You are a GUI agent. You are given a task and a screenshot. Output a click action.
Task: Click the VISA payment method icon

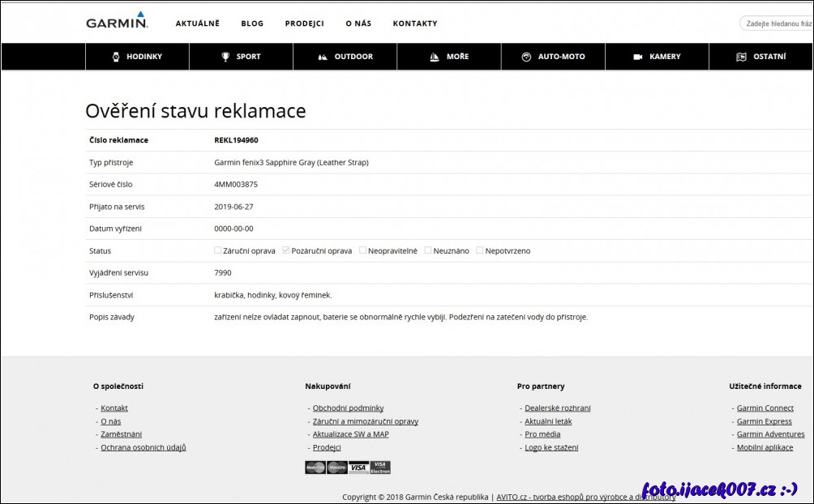point(357,467)
